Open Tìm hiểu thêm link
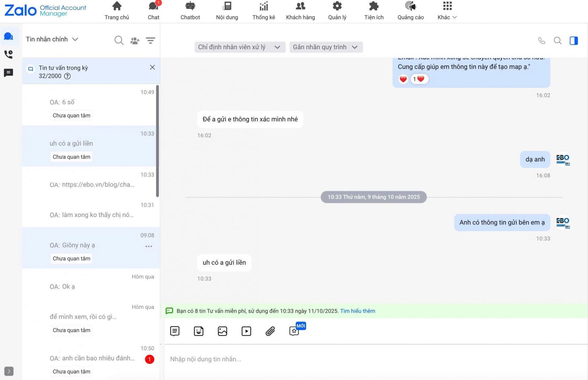Image resolution: width=588 pixels, height=380 pixels. [358, 311]
